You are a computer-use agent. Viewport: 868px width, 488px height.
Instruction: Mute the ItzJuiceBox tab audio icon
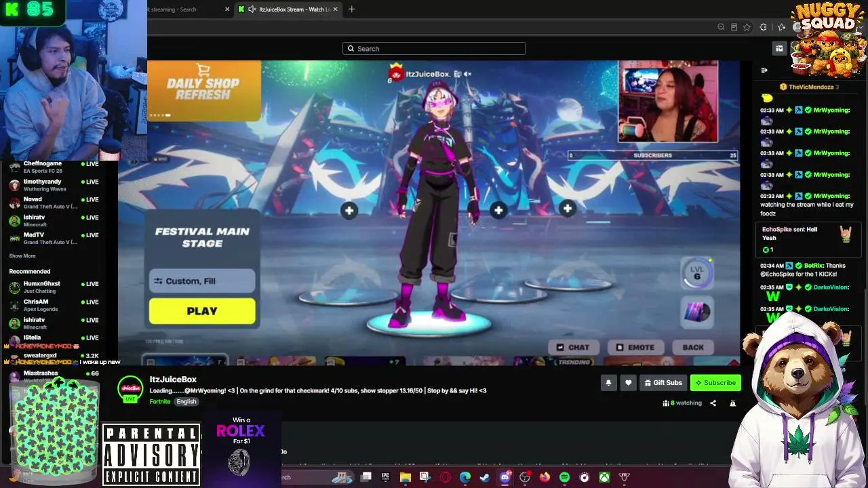pyautogui.click(x=252, y=9)
